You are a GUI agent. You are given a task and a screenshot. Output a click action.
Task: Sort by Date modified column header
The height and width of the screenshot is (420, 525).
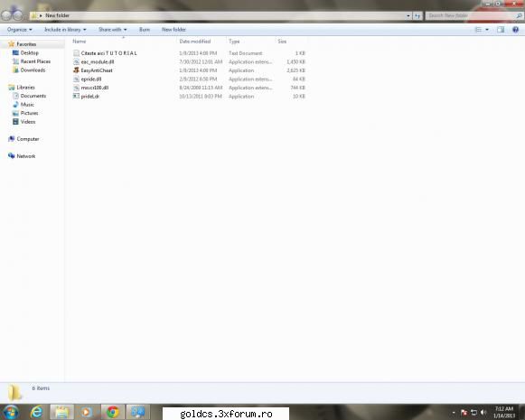tap(195, 42)
